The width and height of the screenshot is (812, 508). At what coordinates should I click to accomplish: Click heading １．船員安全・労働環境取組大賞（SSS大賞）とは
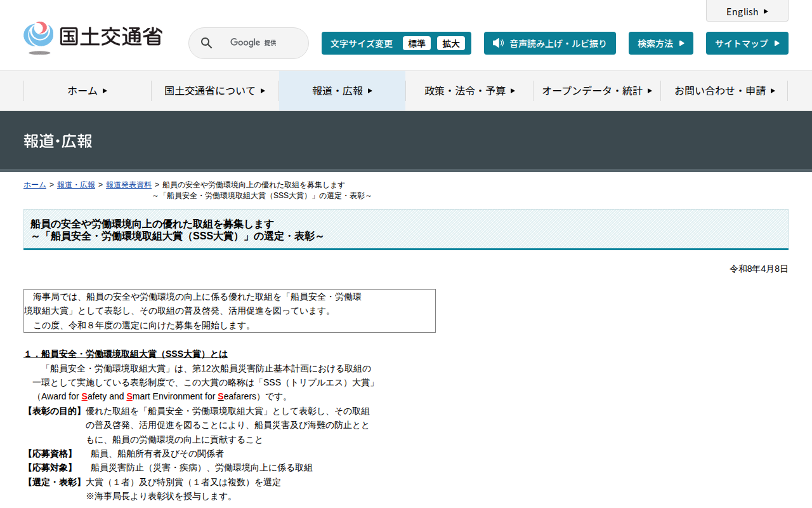click(x=126, y=354)
